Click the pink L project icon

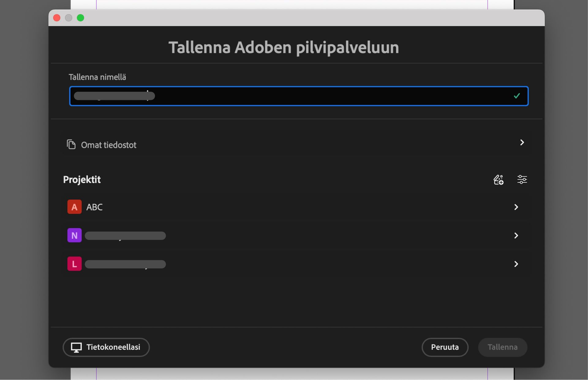tap(74, 263)
